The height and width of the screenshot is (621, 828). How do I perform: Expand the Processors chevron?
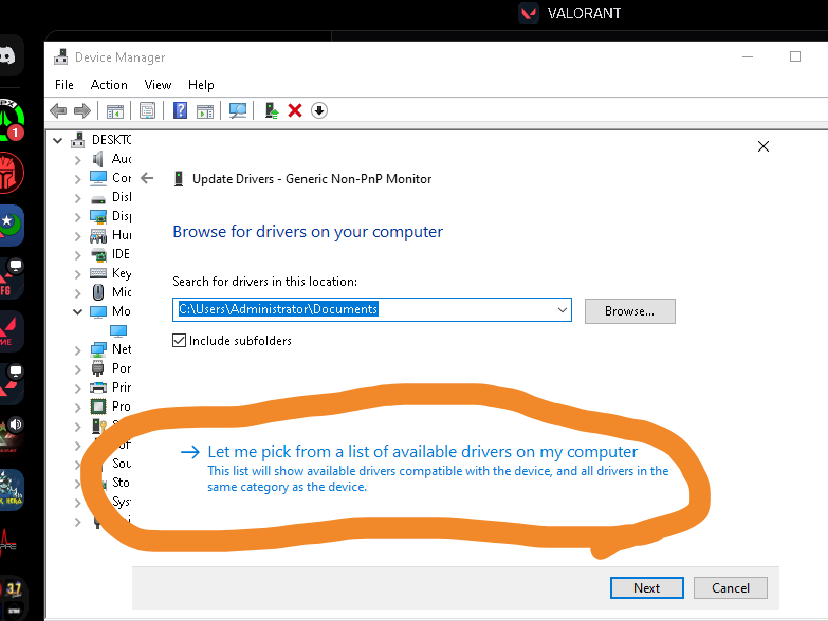click(x=78, y=407)
